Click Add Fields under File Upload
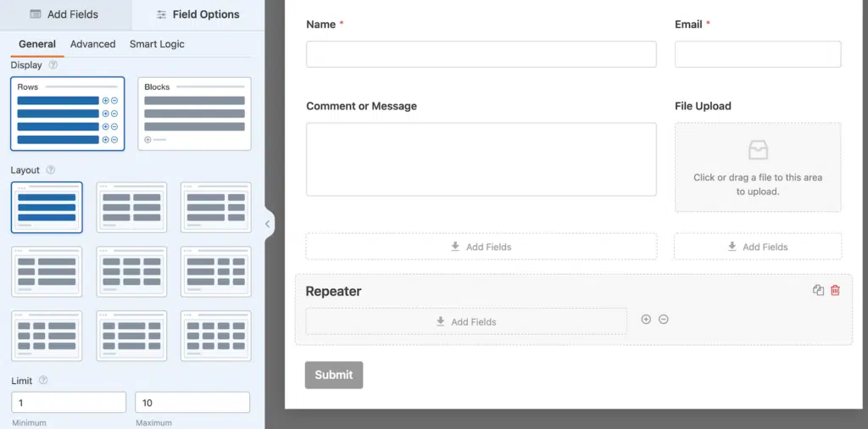This screenshot has height=429, width=868. 758,247
